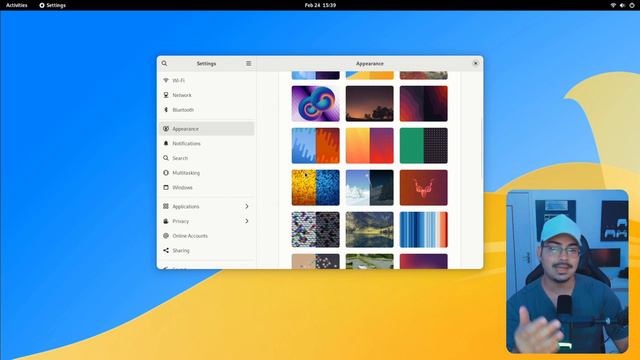The width and height of the screenshot is (640, 360).
Task: Click the volume icon in top bar
Action: point(622,5)
